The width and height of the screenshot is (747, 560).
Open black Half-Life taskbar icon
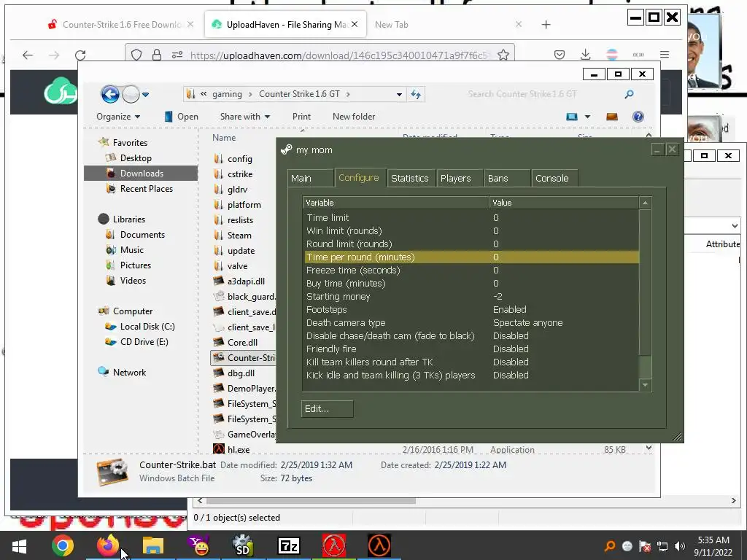tap(379, 545)
